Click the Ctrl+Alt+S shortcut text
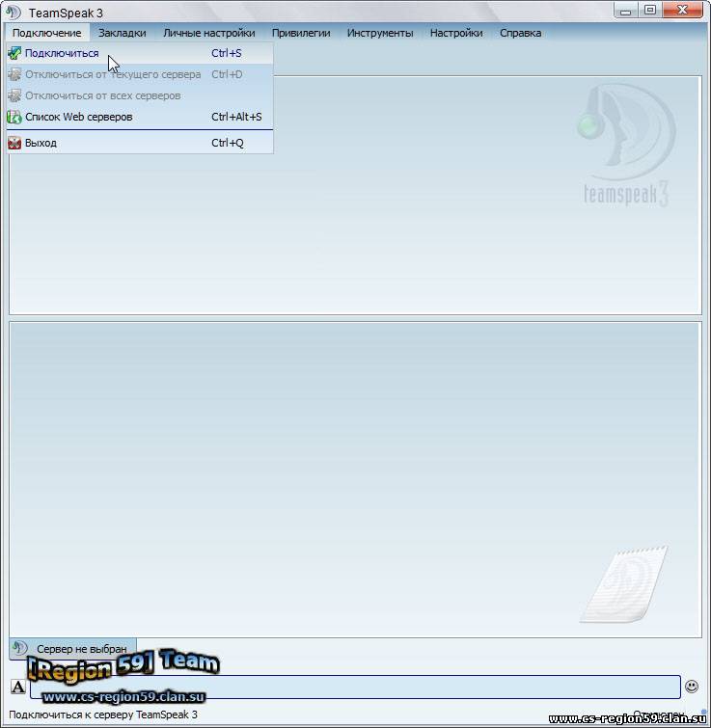Screen dimensions: 711x728 236,117
